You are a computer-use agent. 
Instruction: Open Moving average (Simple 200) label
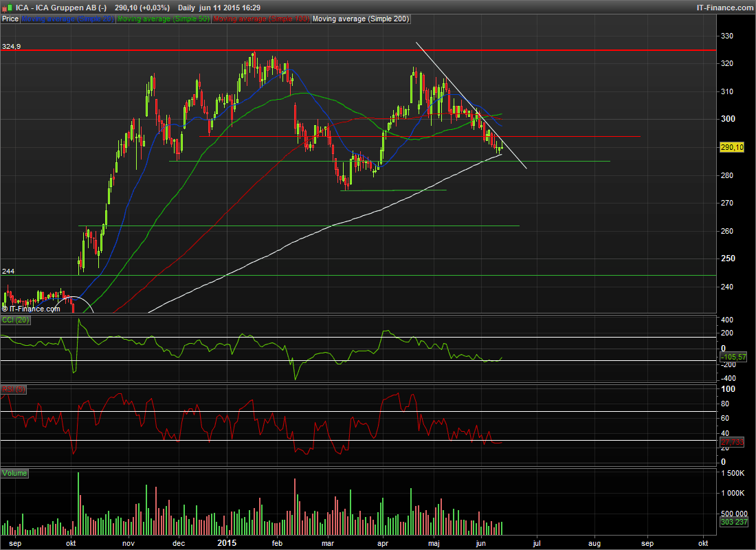[361, 19]
